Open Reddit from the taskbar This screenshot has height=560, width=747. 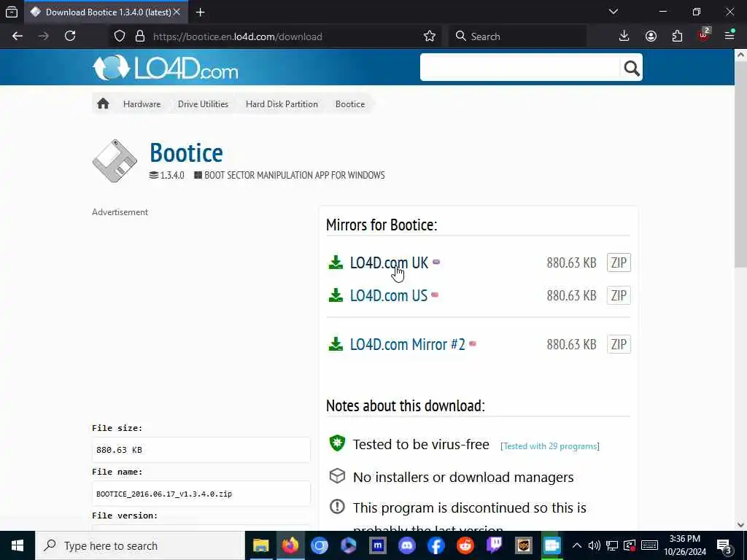point(465,545)
